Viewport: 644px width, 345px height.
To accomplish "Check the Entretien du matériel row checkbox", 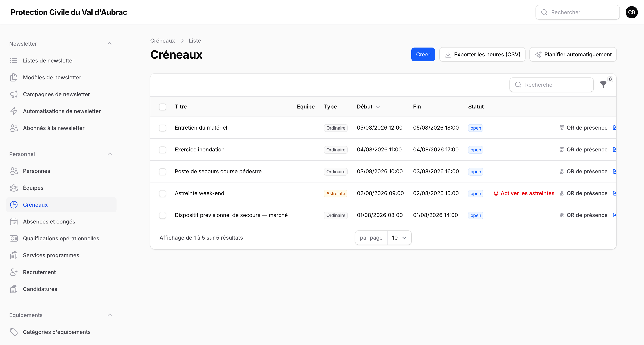I will coord(163,128).
